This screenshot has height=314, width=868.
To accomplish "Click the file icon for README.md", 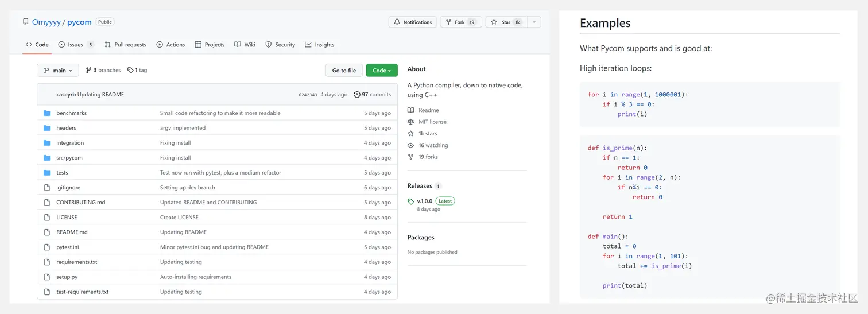I will pyautogui.click(x=47, y=232).
